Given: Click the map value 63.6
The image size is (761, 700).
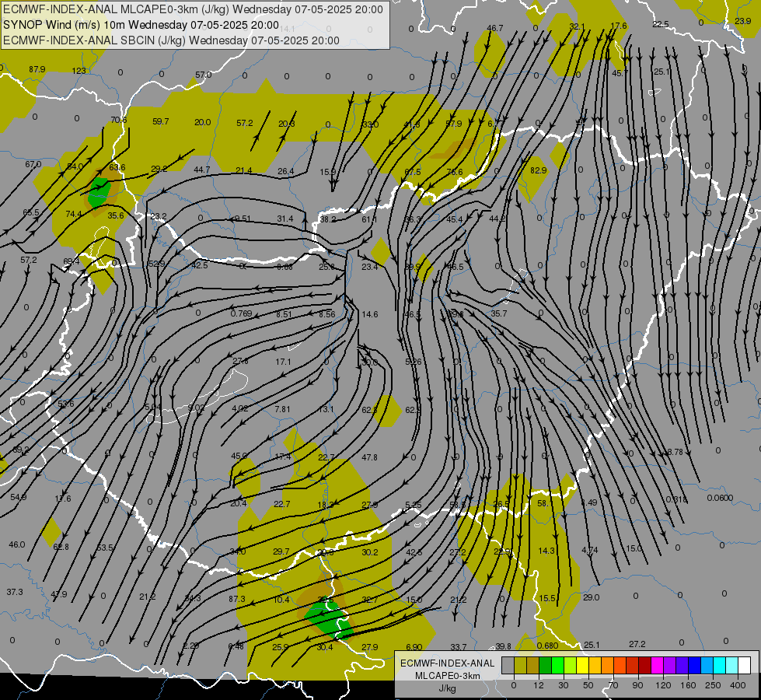Looking at the screenshot, I should tap(117, 167).
